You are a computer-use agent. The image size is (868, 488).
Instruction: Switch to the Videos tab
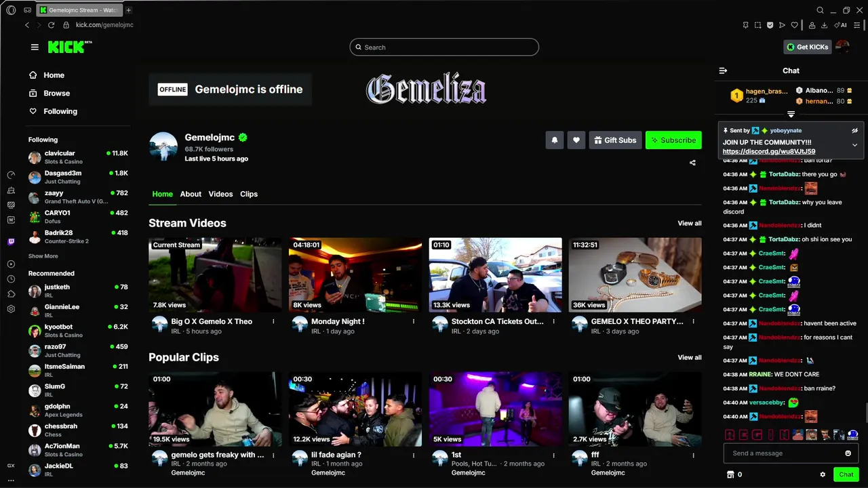[x=220, y=194]
